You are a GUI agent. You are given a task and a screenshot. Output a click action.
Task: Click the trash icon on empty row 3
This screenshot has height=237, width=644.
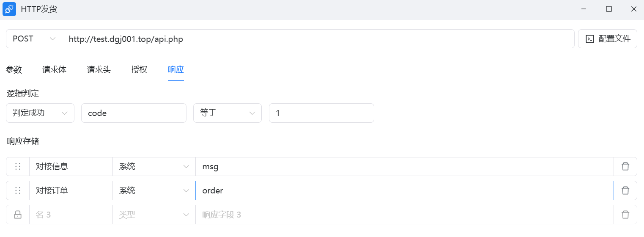pos(625,215)
